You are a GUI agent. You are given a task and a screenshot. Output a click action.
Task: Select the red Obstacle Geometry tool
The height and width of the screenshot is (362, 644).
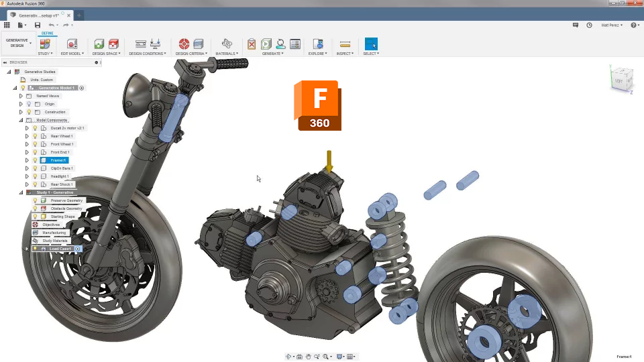tap(113, 44)
